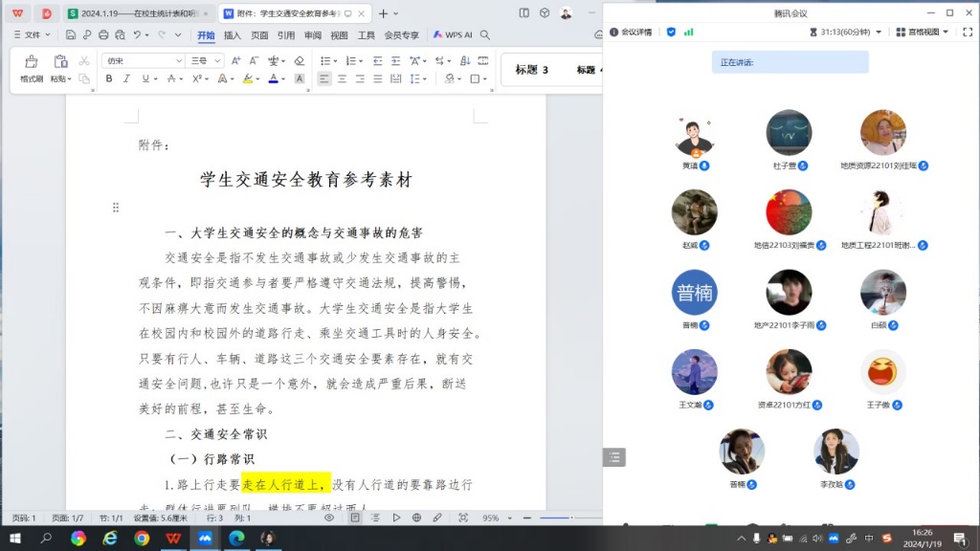980x551 pixels.
Task: Enable center paragraph alignment
Action: (342, 78)
